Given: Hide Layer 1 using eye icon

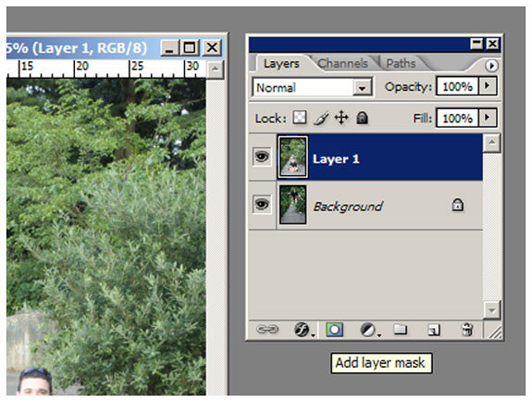Looking at the screenshot, I should coord(262,157).
